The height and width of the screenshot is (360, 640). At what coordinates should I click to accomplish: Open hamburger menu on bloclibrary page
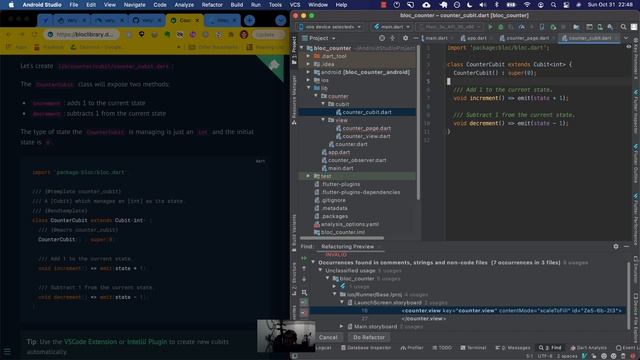(7, 351)
